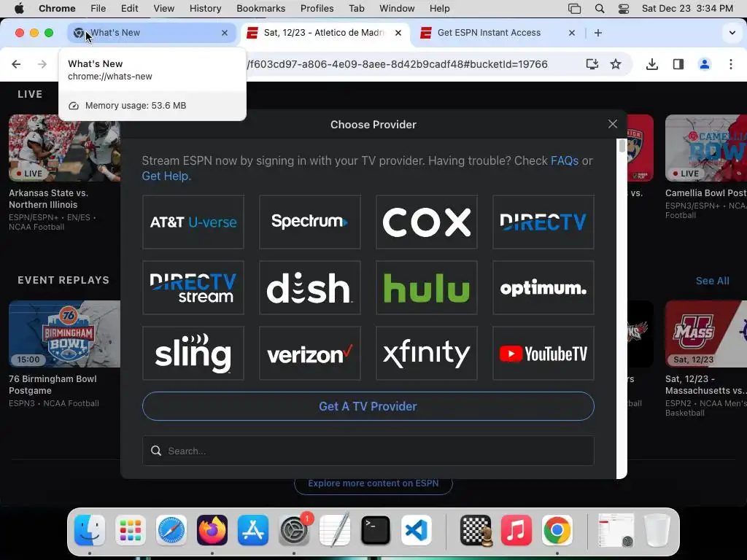
Task: Open the Apple menu
Action: click(19, 9)
